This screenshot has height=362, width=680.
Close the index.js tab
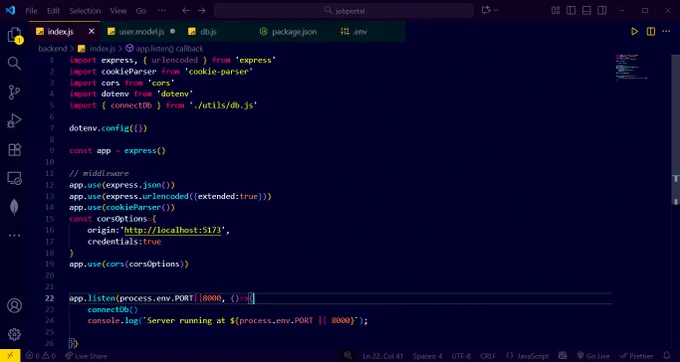tap(91, 32)
